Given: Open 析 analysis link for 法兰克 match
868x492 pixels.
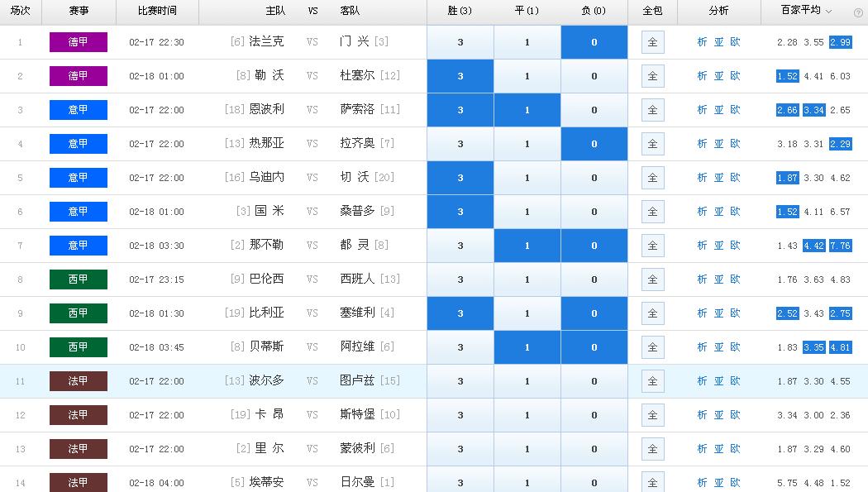Looking at the screenshot, I should [702, 42].
